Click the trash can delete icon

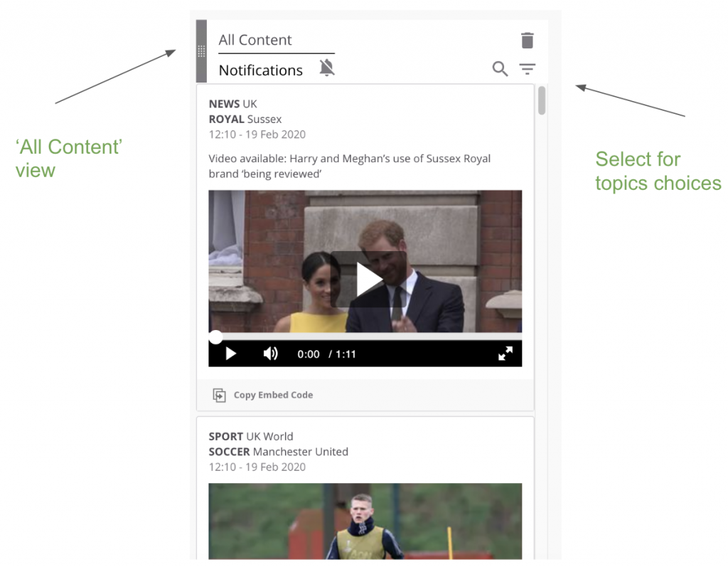(527, 41)
